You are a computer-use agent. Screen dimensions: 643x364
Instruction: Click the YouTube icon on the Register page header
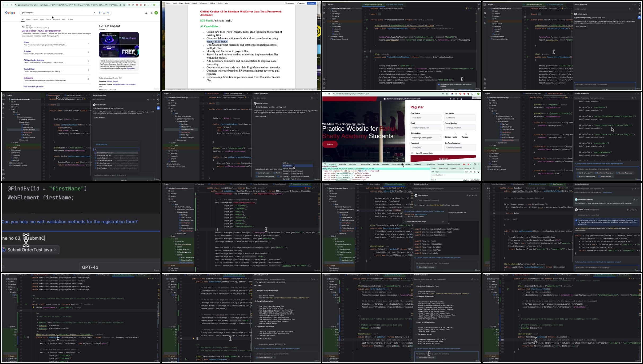pos(461,99)
